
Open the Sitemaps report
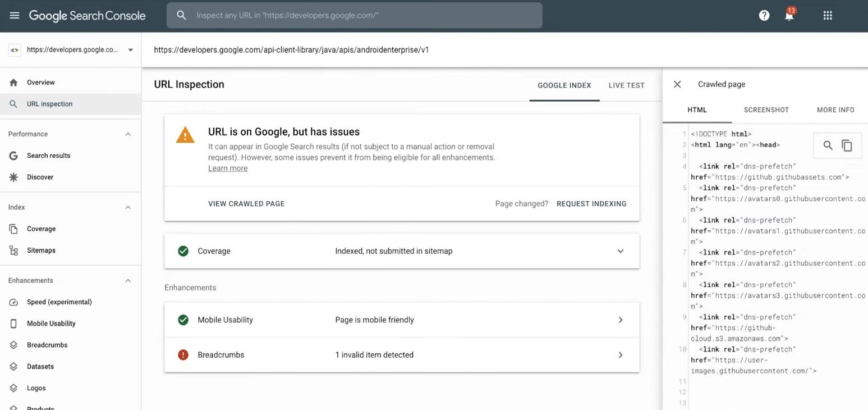41,250
